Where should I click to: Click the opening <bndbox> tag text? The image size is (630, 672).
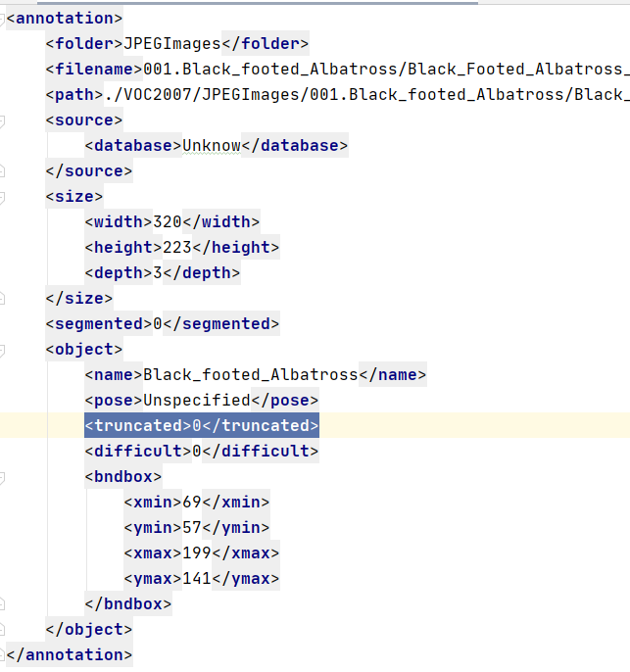tap(123, 476)
